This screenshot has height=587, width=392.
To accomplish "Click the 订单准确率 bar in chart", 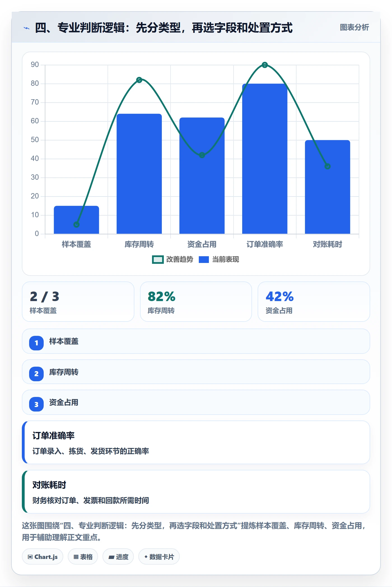I will coord(265,159).
